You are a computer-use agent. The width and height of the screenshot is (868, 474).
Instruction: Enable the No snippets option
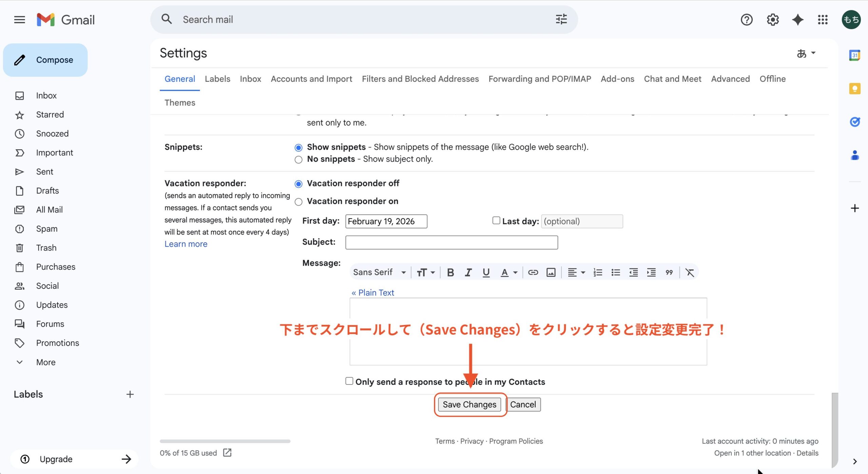tap(298, 159)
